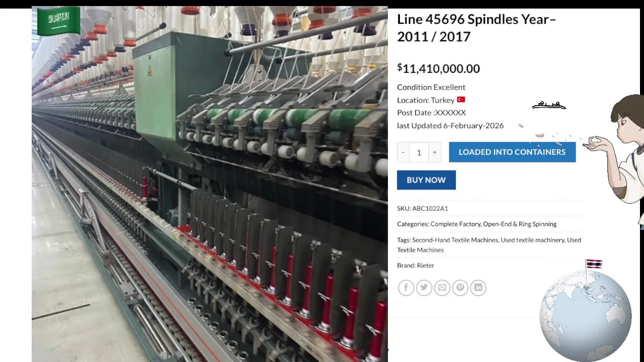This screenshot has height=362, width=644.
Task: Email this product to a friend
Action: [x=442, y=288]
